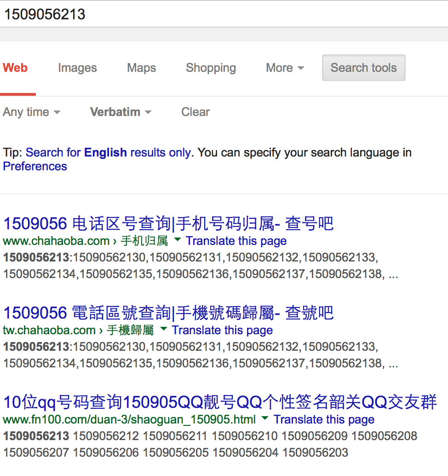This screenshot has height=476, width=448.
Task: Translate the tw.chahaoba.com result page
Action: [x=222, y=330]
